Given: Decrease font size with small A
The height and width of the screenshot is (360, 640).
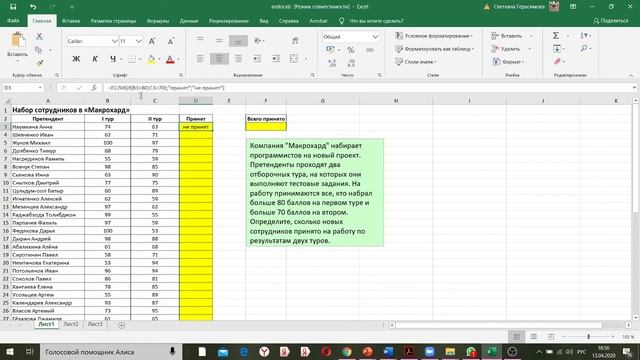Looking at the screenshot, I should coord(171,41).
